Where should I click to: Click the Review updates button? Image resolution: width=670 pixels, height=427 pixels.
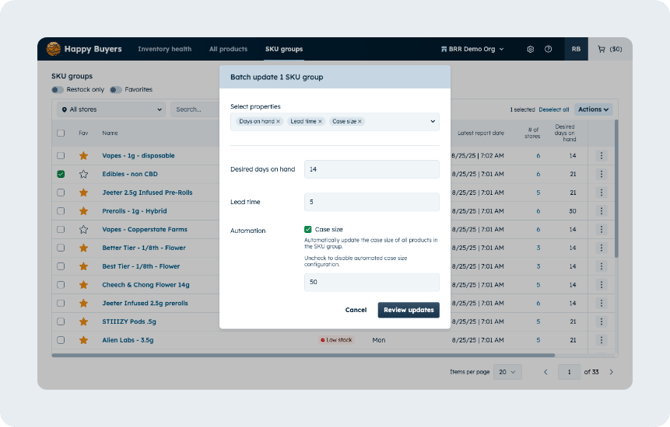[408, 310]
